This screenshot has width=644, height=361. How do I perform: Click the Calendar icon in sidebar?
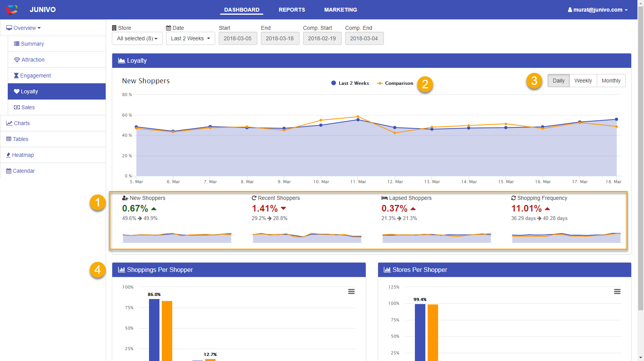(x=9, y=171)
